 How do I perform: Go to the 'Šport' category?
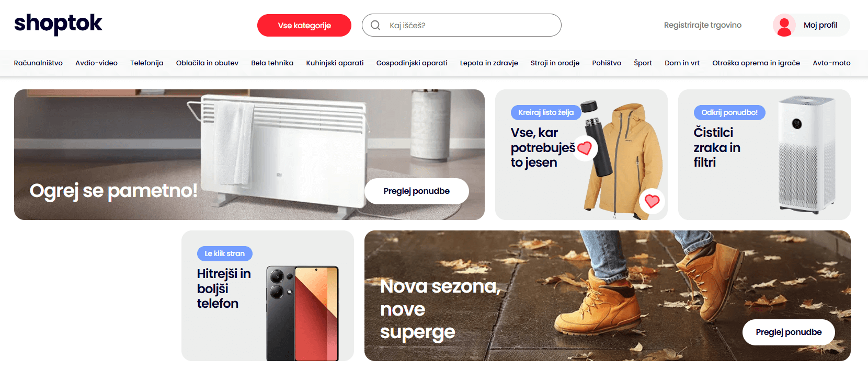point(643,63)
